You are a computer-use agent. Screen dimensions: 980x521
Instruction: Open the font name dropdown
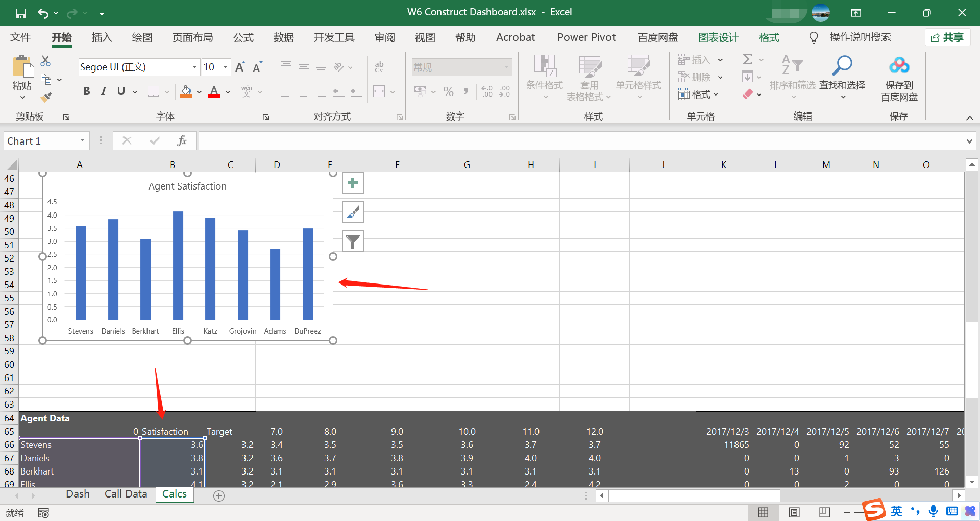[x=194, y=67]
